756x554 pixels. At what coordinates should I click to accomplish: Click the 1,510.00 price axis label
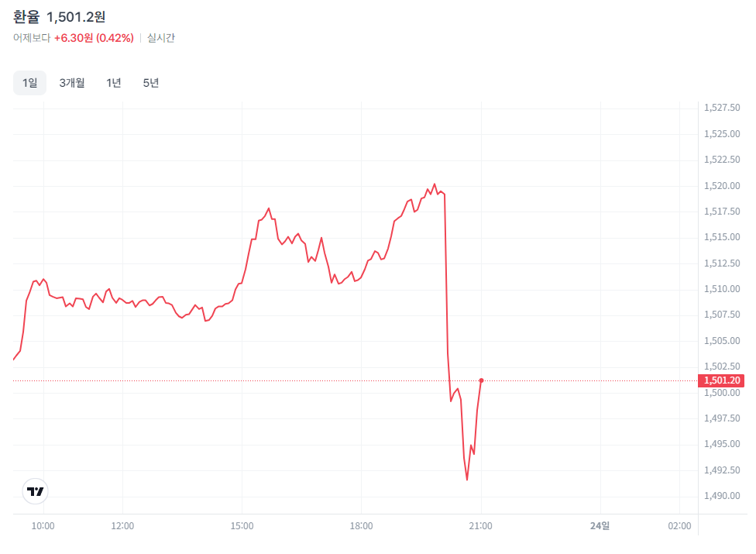tap(721, 289)
